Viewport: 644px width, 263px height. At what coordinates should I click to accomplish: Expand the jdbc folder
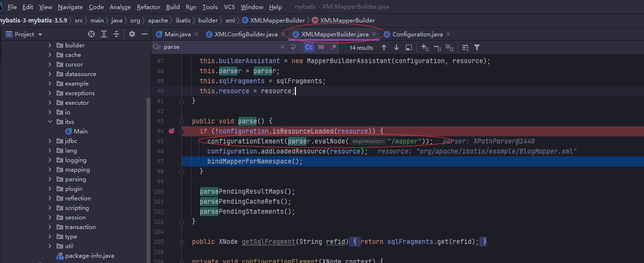pyautogui.click(x=50, y=141)
